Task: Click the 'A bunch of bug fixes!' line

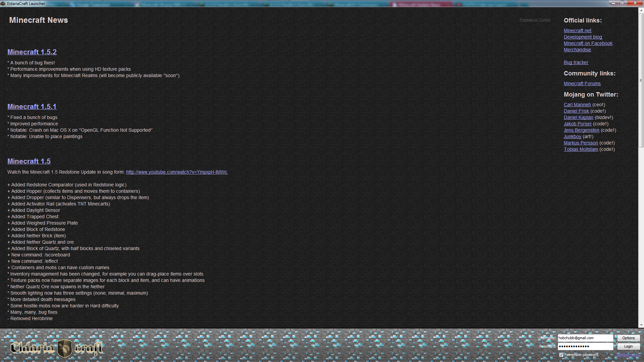Action: pyautogui.click(x=31, y=63)
